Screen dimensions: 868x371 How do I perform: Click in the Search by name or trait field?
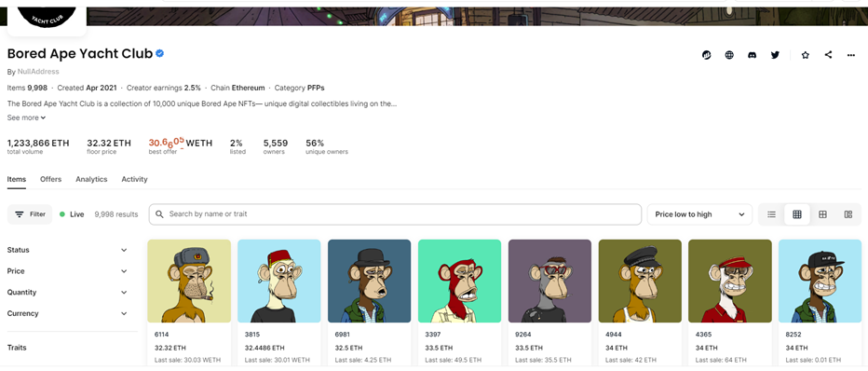(395, 214)
